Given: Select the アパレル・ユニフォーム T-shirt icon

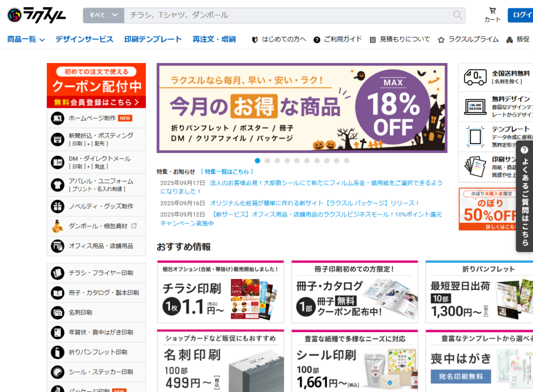Looking at the screenshot, I should (57, 185).
